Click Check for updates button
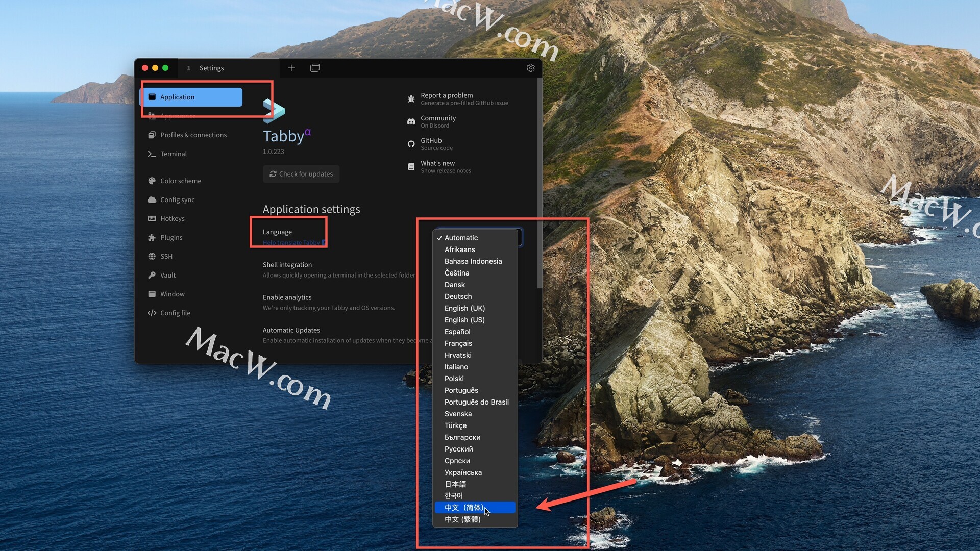Image resolution: width=980 pixels, height=551 pixels. pyautogui.click(x=301, y=174)
